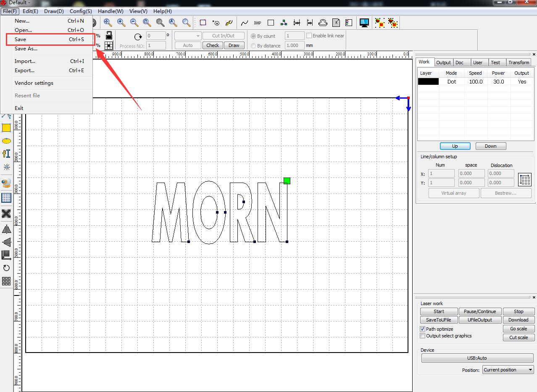
Task: Click the X delete tool
Action: 6,214
